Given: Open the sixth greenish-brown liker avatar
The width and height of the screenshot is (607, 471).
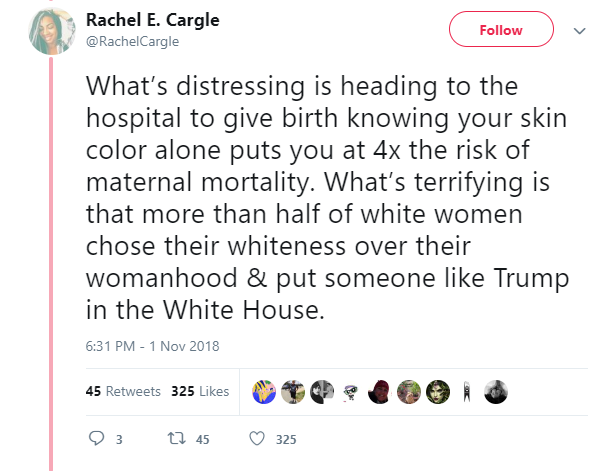Looking at the screenshot, I should (409, 392).
